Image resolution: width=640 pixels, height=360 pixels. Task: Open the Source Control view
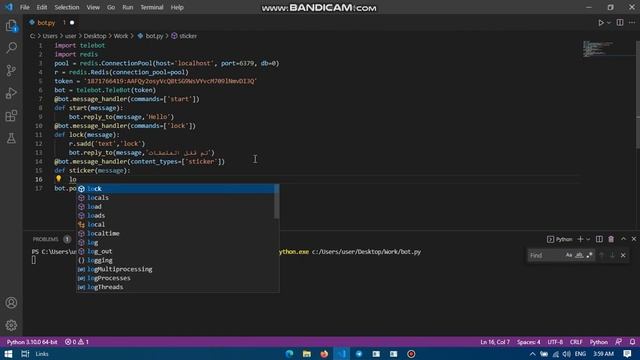(x=11, y=71)
